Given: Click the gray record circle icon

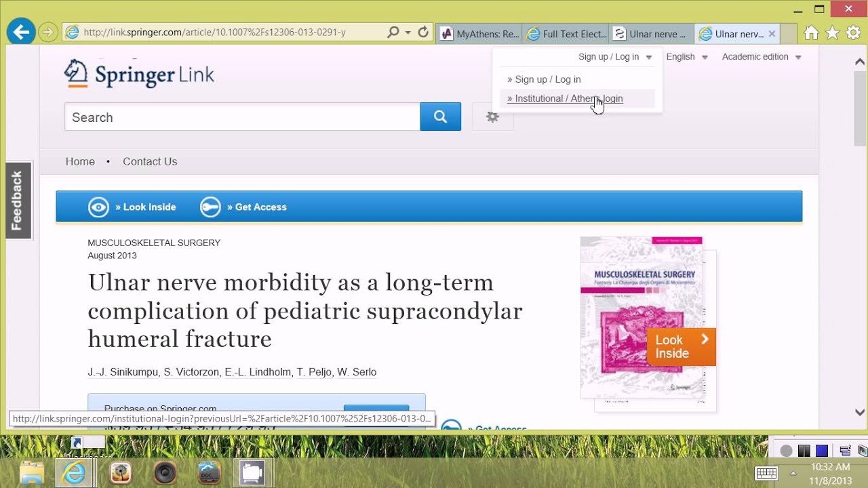Looking at the screenshot, I should coord(786,450).
